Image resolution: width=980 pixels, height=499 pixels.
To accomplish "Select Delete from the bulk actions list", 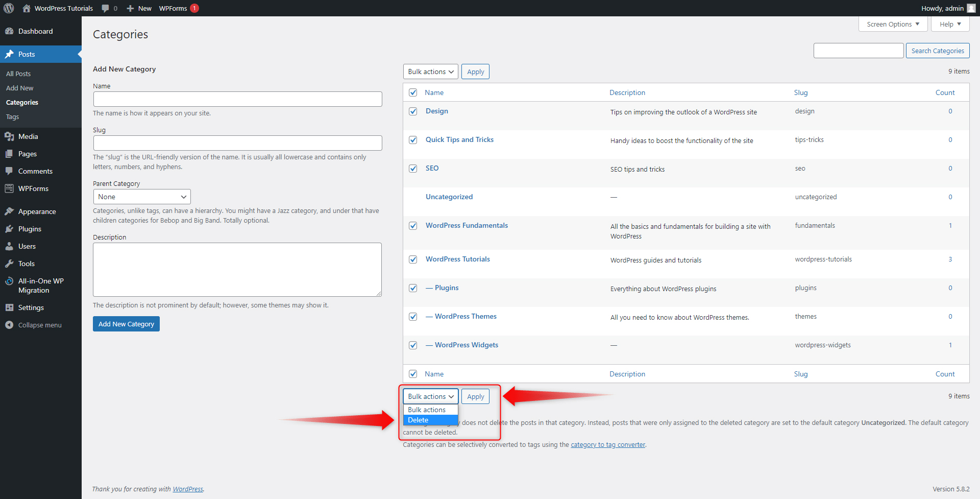I will coord(430,420).
